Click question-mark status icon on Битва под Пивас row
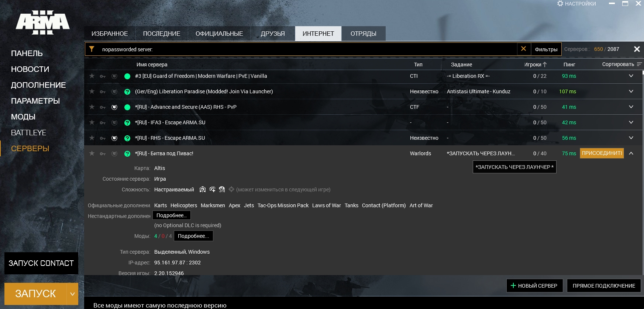The image size is (644, 309). [x=127, y=154]
